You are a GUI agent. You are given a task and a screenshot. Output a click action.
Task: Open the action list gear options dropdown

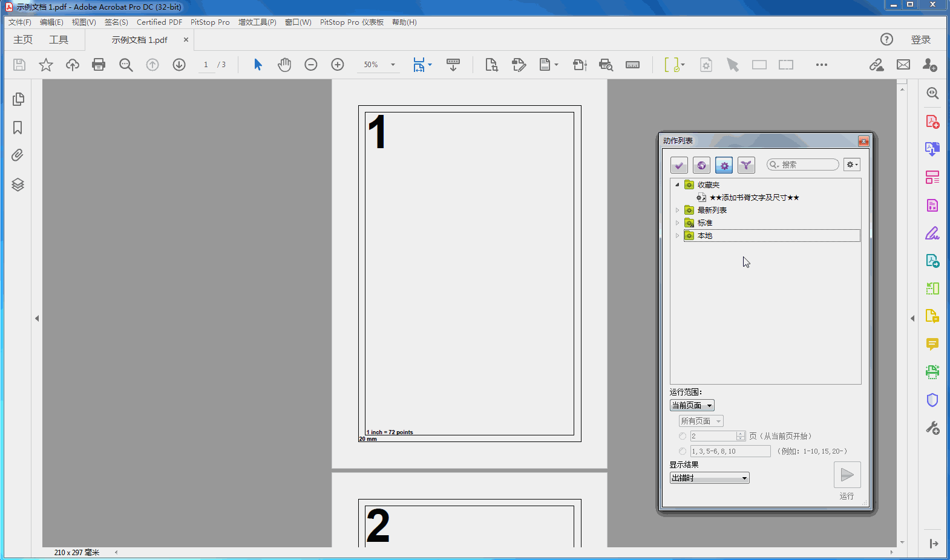tap(852, 164)
